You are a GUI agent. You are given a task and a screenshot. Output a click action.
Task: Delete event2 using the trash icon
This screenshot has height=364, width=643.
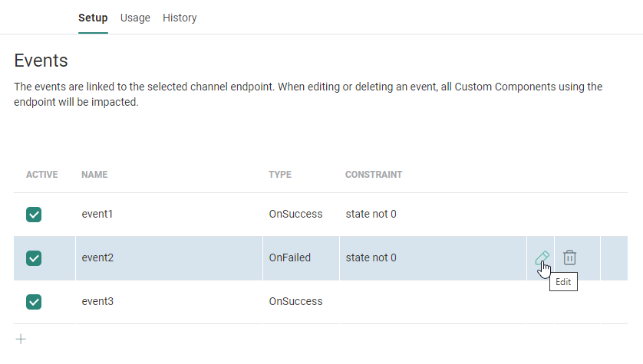pos(569,258)
